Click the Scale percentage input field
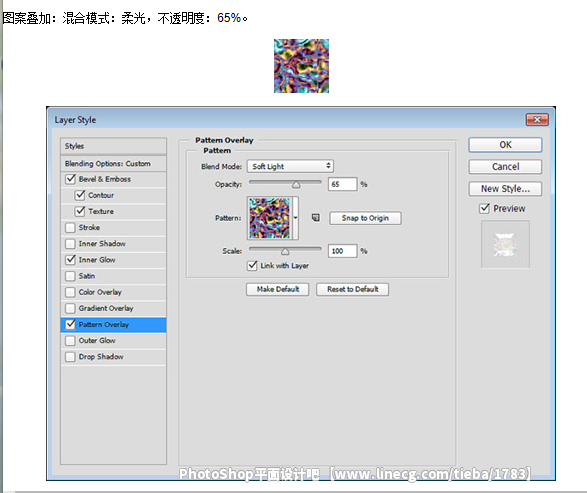587x493 pixels. click(x=343, y=251)
